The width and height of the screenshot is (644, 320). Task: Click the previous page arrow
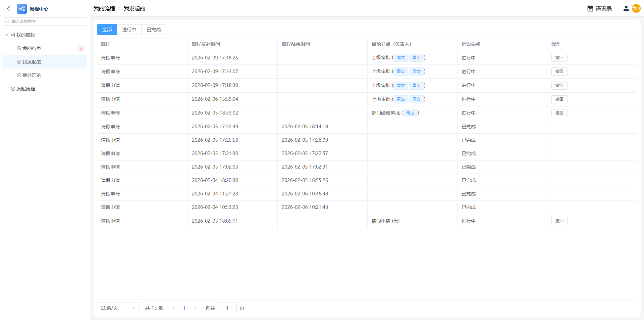pos(173,308)
